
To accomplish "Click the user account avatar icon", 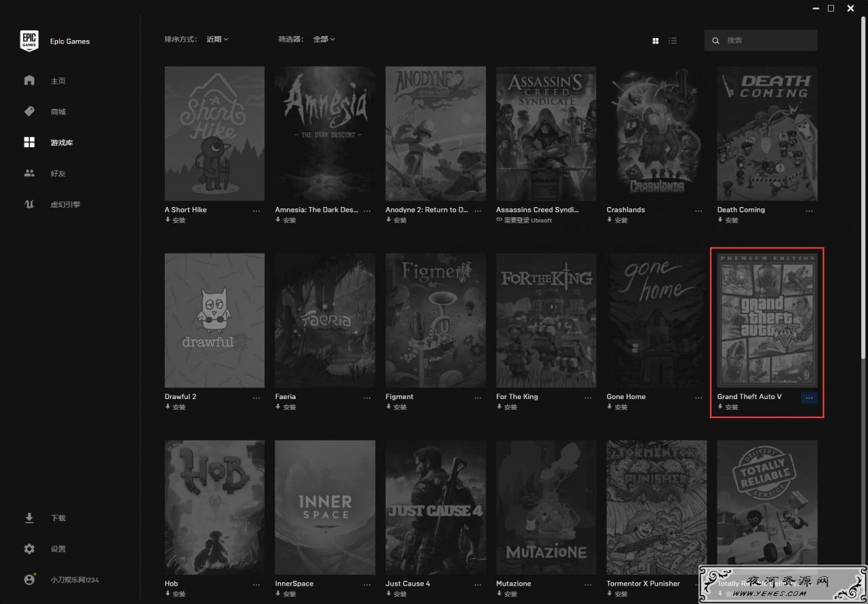I will click(x=29, y=580).
